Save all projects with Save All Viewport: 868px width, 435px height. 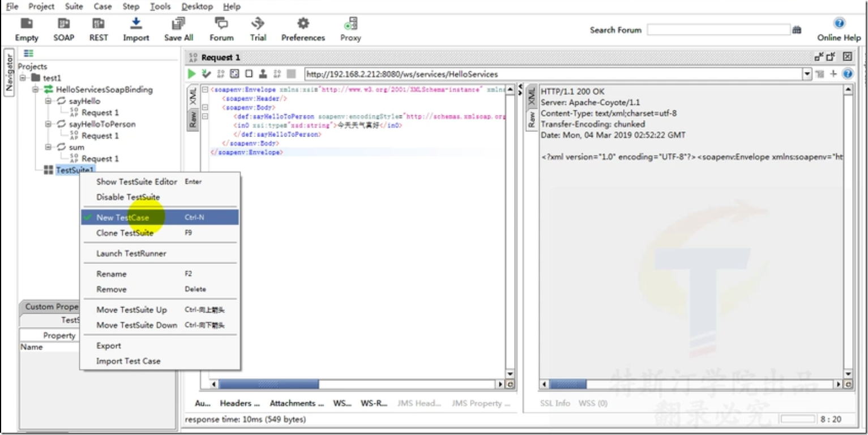(178, 29)
